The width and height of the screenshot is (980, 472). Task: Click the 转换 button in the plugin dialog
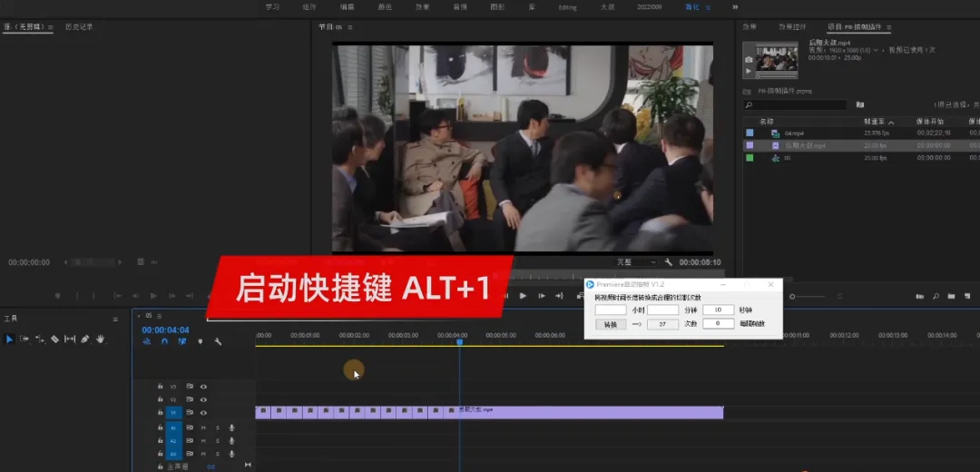[610, 324]
